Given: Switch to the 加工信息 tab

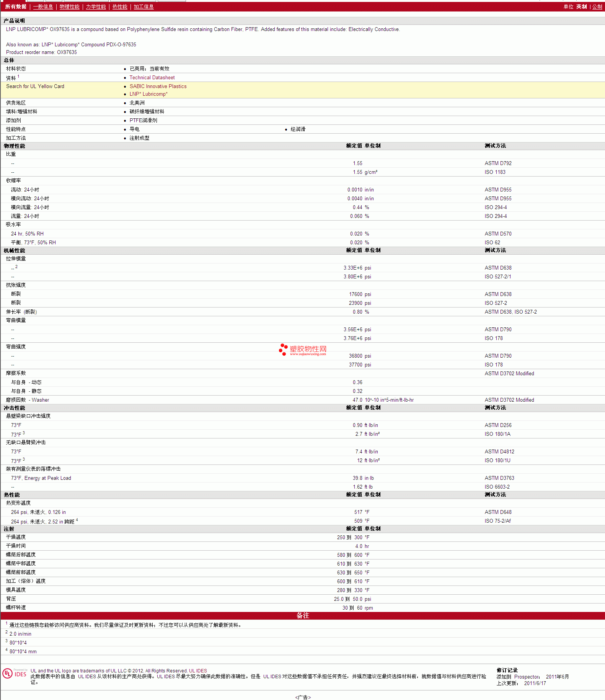Looking at the screenshot, I should (x=144, y=7).
